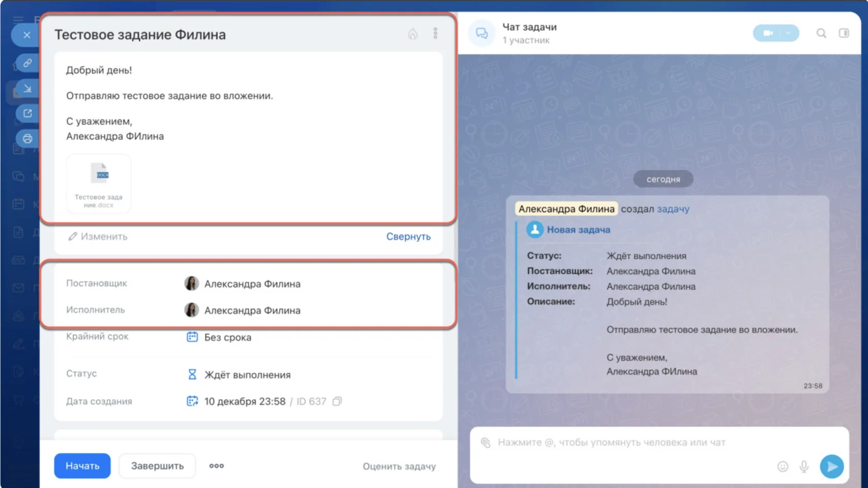
Task: Click Изменить to edit description
Action: tap(98, 236)
